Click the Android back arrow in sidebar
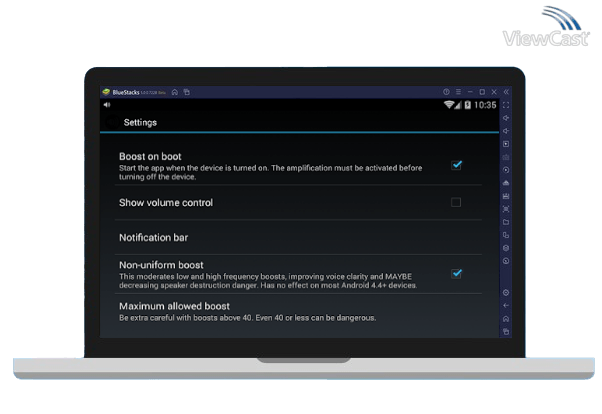Screen dimensions: 602x414 (506, 306)
